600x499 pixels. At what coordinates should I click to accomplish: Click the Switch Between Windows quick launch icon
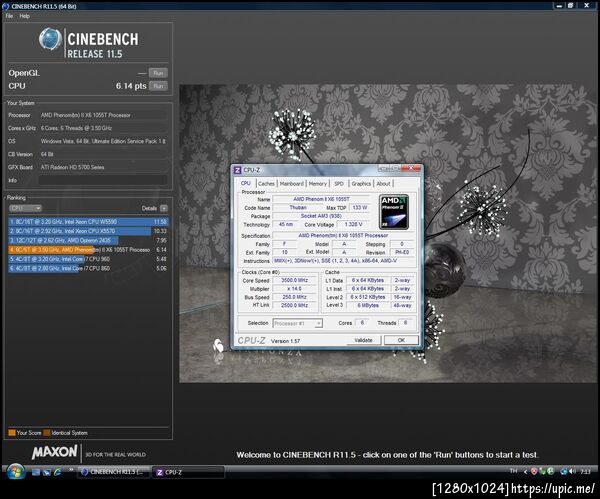pos(47,472)
